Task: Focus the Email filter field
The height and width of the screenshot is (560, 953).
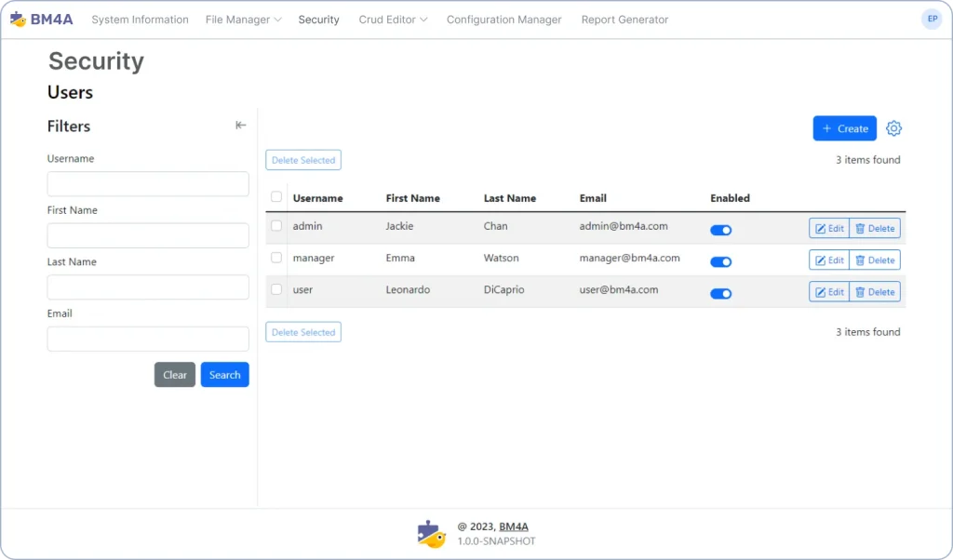Action: click(x=148, y=339)
